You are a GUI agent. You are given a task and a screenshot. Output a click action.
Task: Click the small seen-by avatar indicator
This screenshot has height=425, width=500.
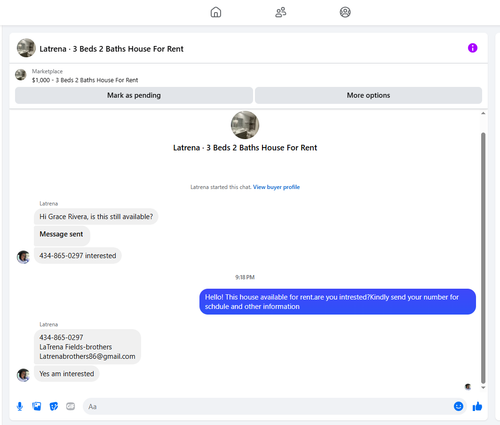coord(468,387)
